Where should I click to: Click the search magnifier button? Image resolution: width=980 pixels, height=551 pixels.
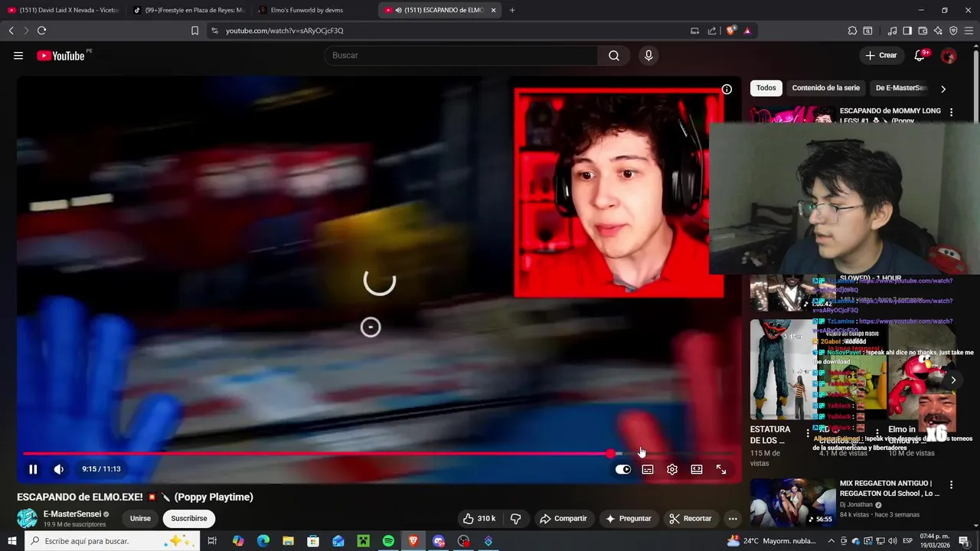tap(614, 55)
